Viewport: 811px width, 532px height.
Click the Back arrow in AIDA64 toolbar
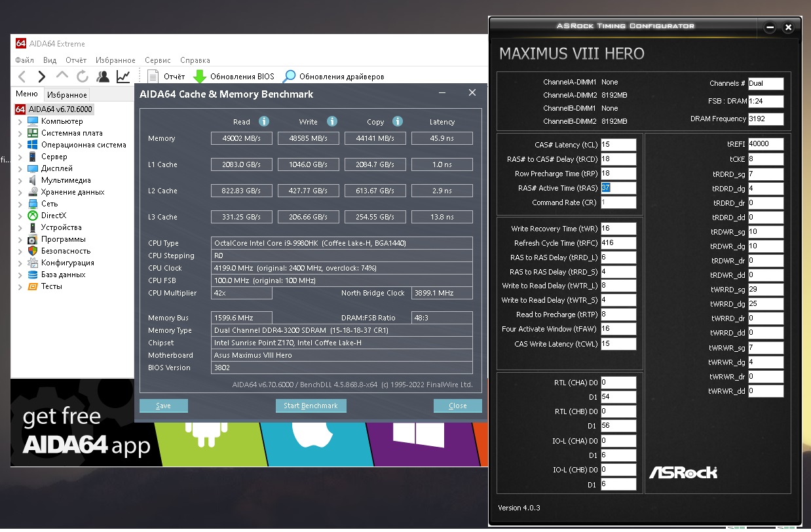point(22,77)
